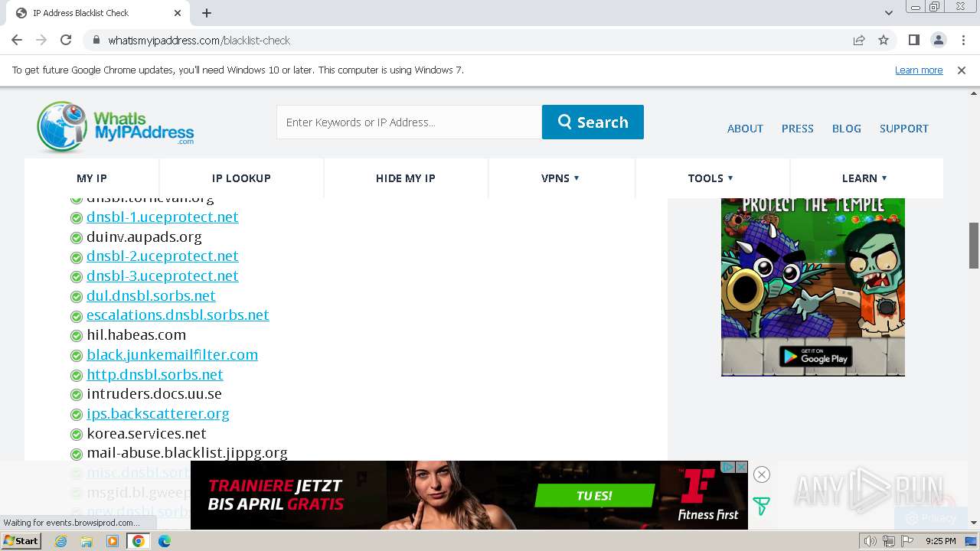Select the IP LOOKUP menu item
The image size is (980, 551).
click(241, 178)
